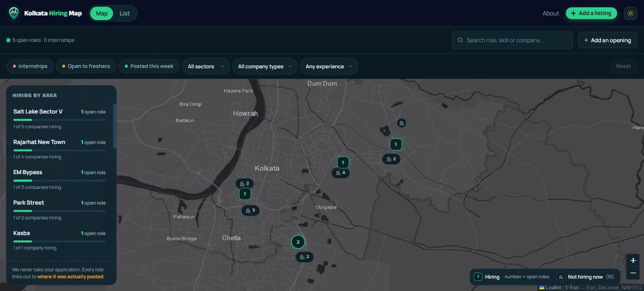Click building marker 2 below cluster circle

pos(304,257)
